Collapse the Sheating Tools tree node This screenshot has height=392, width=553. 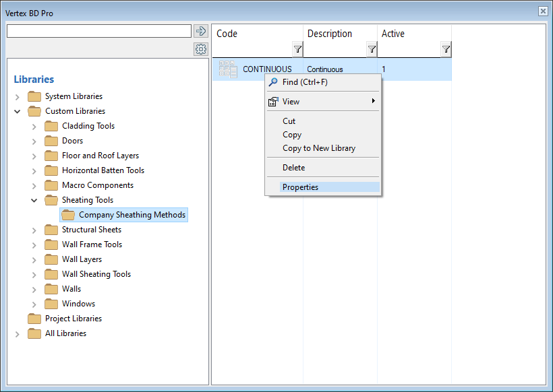coord(34,201)
